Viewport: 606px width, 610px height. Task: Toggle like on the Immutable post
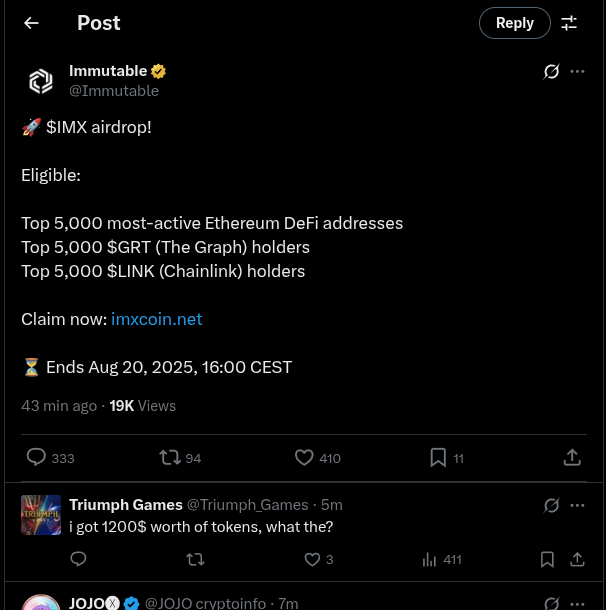coord(305,457)
